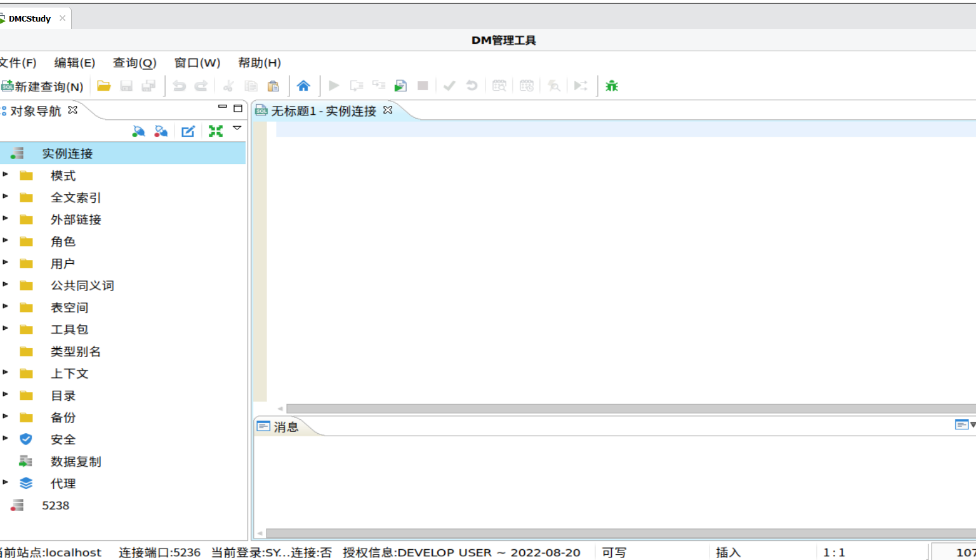Open the 对象导航 panel view menu arrow

pyautogui.click(x=237, y=129)
